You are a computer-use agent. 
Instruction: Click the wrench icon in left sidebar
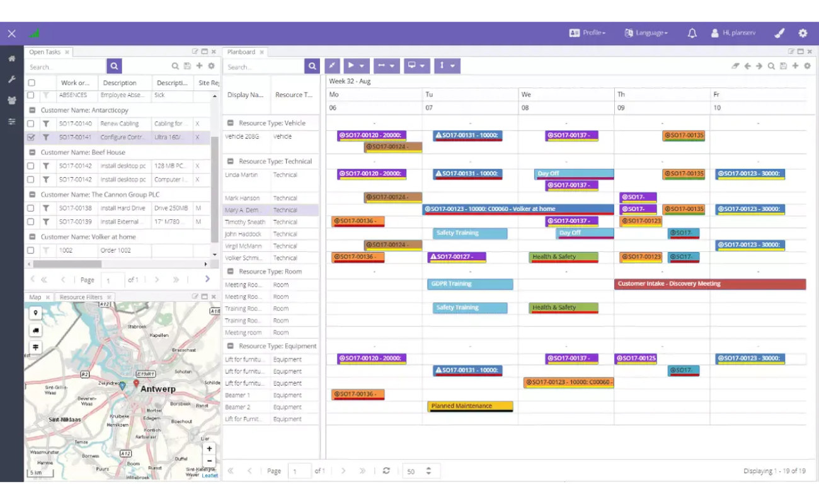point(11,79)
